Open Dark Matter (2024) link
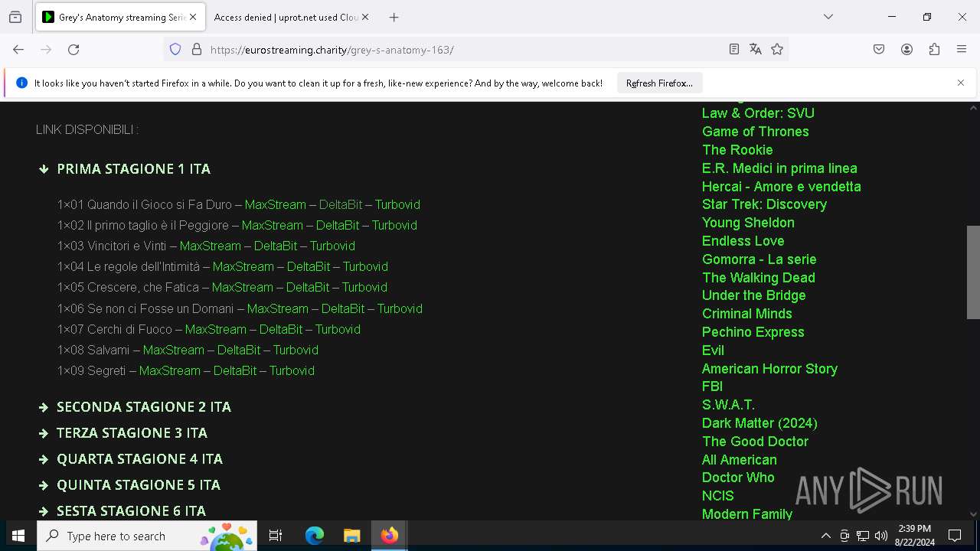The image size is (980, 551). click(759, 423)
